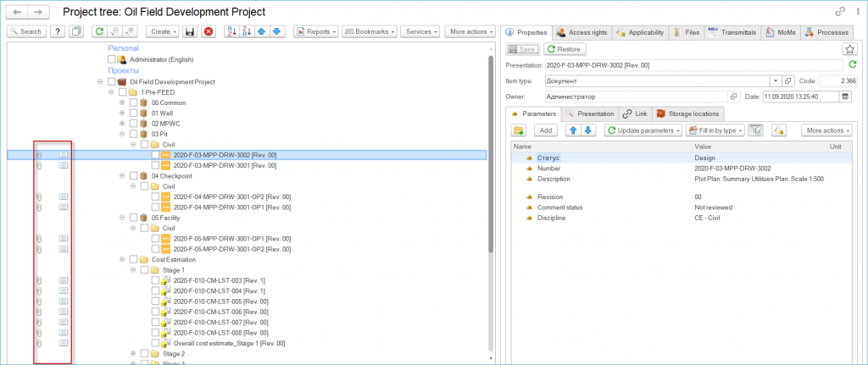Click the copy link chain icon

click(840, 12)
